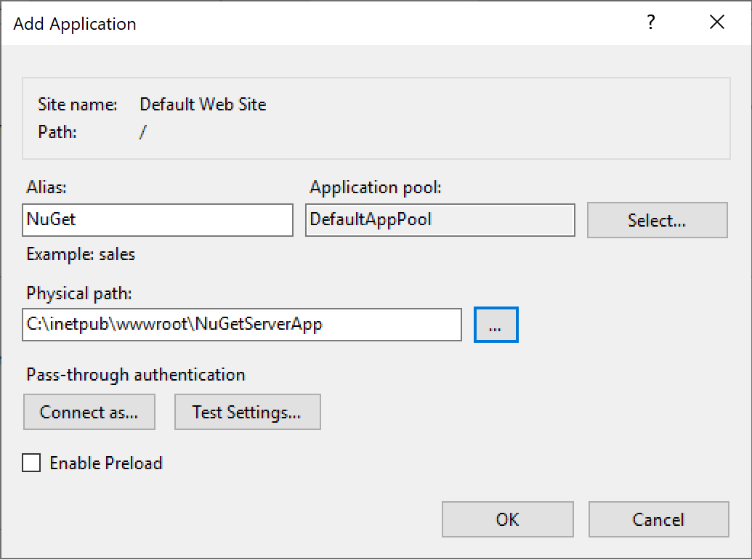Click the 'Application pool:' label
752x560 pixels.
(375, 187)
